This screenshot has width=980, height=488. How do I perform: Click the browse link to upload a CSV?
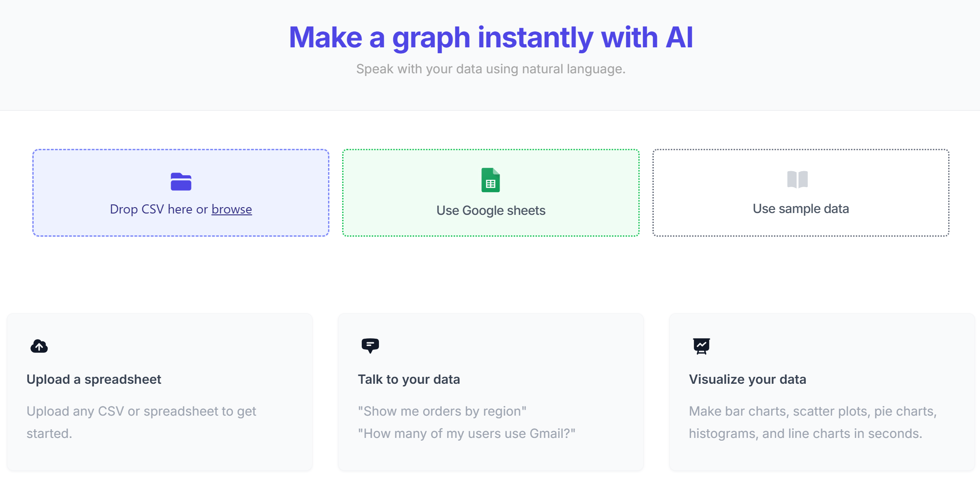(232, 209)
